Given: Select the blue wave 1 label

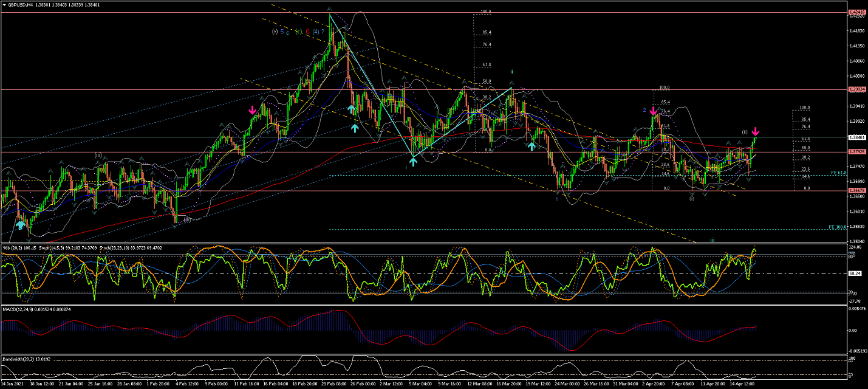Looking at the screenshot, I should click(556, 199).
